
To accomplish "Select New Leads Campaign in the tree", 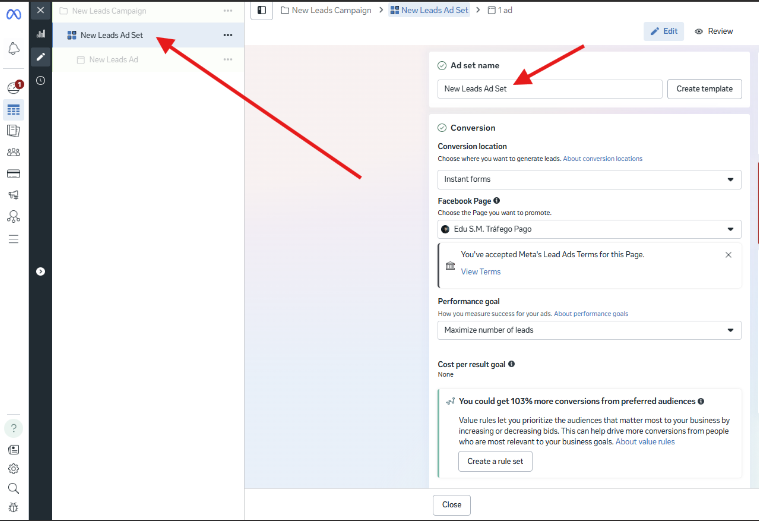I will (x=108, y=11).
